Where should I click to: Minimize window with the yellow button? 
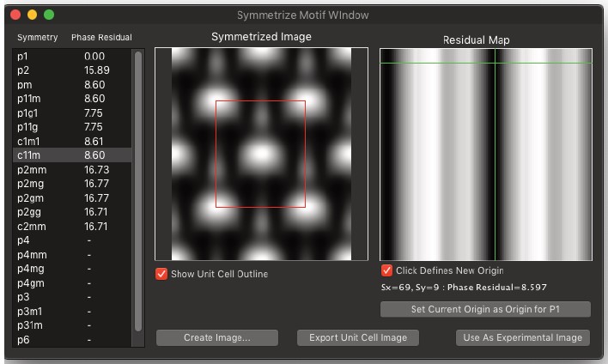point(33,15)
